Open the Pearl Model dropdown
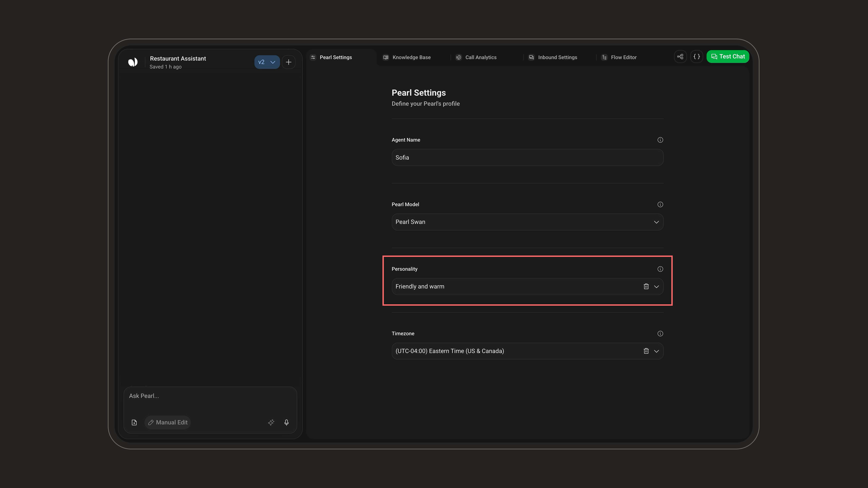The height and width of the screenshot is (488, 868). coord(527,222)
